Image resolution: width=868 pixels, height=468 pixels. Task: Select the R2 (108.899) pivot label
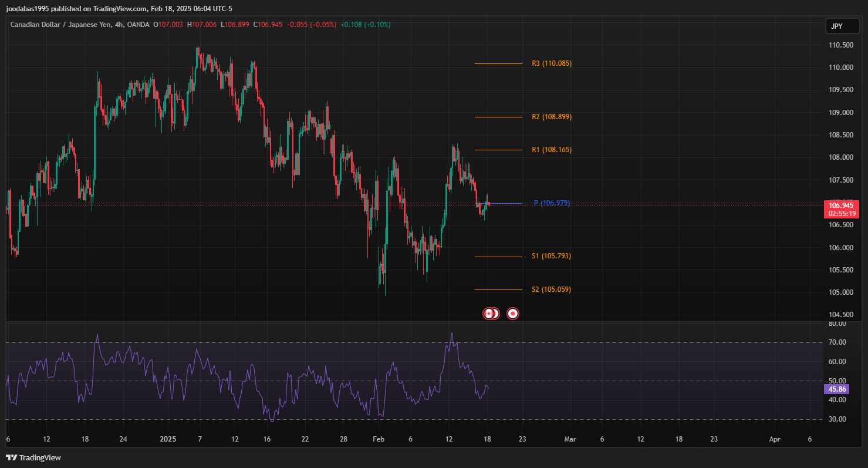tap(551, 117)
